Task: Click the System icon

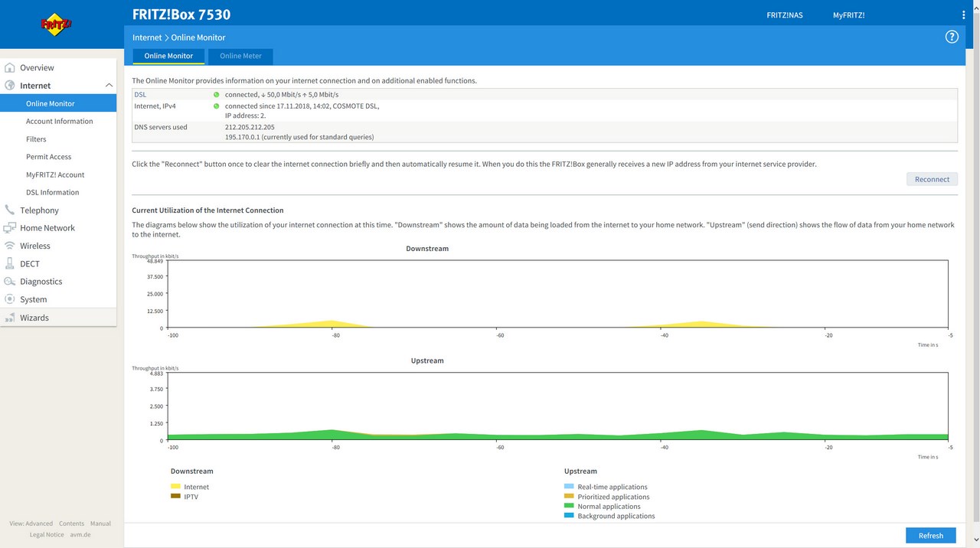Action: (x=10, y=299)
